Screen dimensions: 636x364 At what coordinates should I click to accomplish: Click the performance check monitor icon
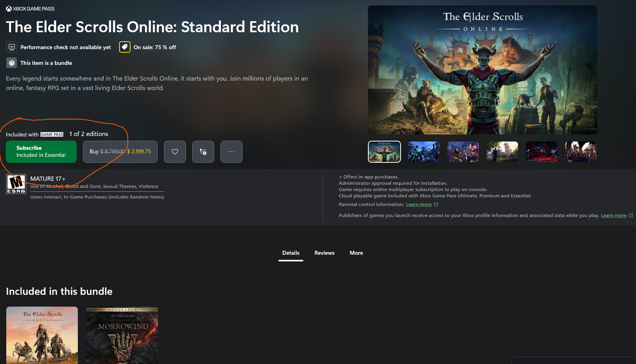click(x=12, y=47)
